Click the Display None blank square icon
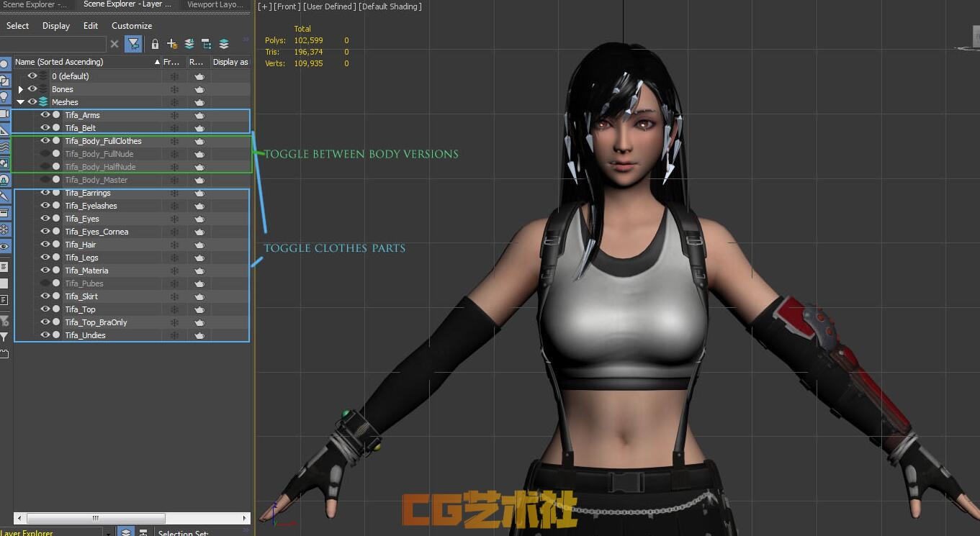The image size is (980, 536). 4,283
